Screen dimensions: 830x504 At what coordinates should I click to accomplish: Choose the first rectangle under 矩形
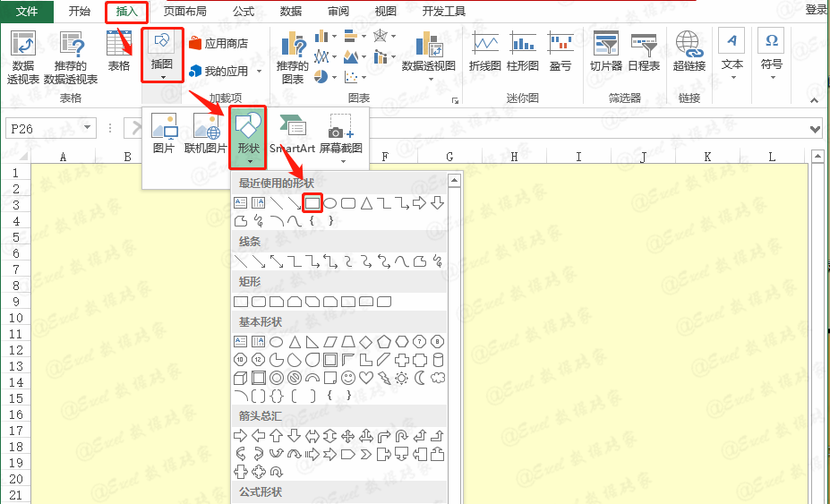point(240,302)
